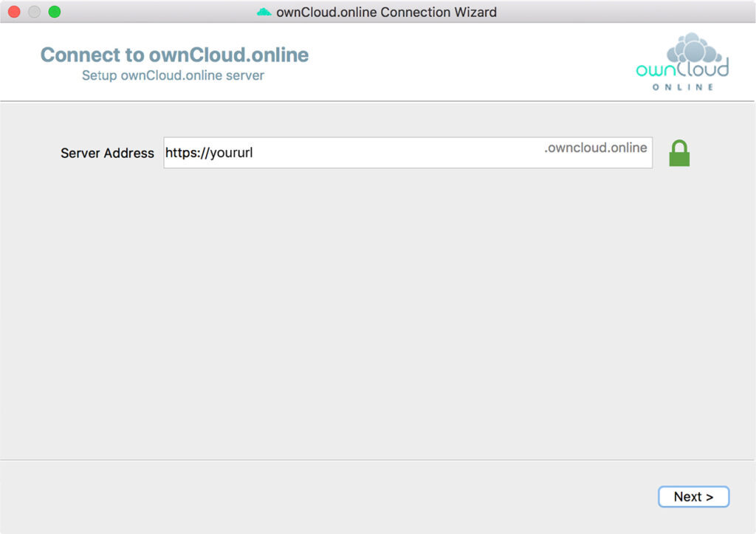Click the greyed-out minimize window button
This screenshot has height=534, width=756.
[x=34, y=12]
